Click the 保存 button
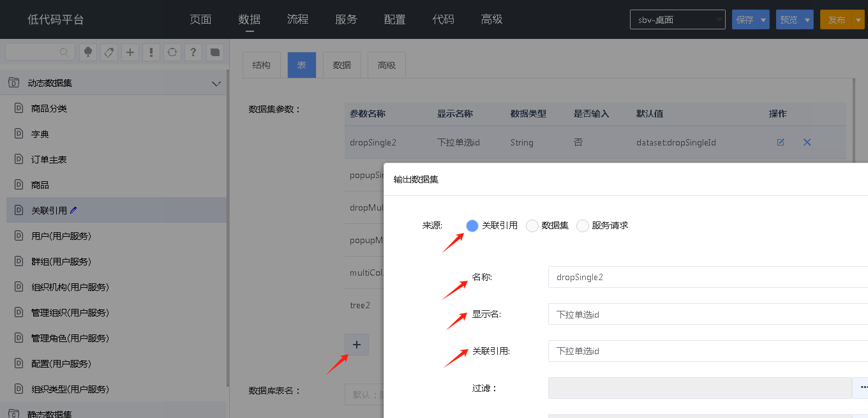 point(745,20)
